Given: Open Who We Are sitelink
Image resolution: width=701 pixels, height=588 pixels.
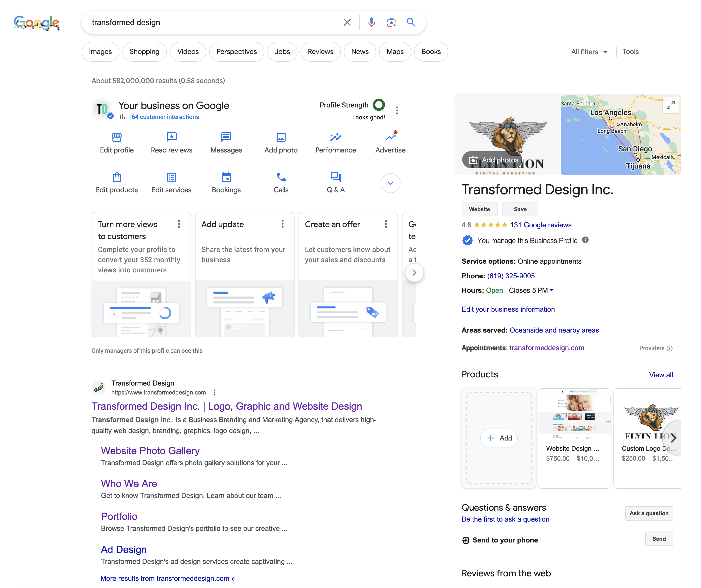Looking at the screenshot, I should point(129,483).
